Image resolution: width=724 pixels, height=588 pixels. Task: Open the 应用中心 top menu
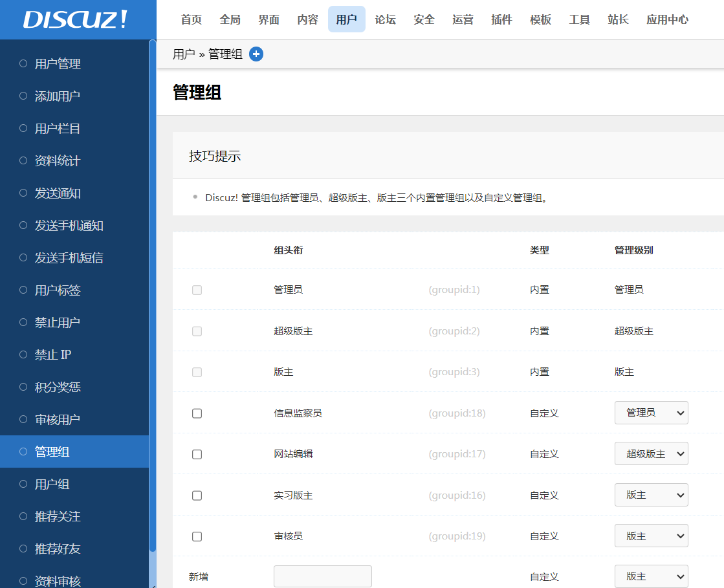point(667,19)
